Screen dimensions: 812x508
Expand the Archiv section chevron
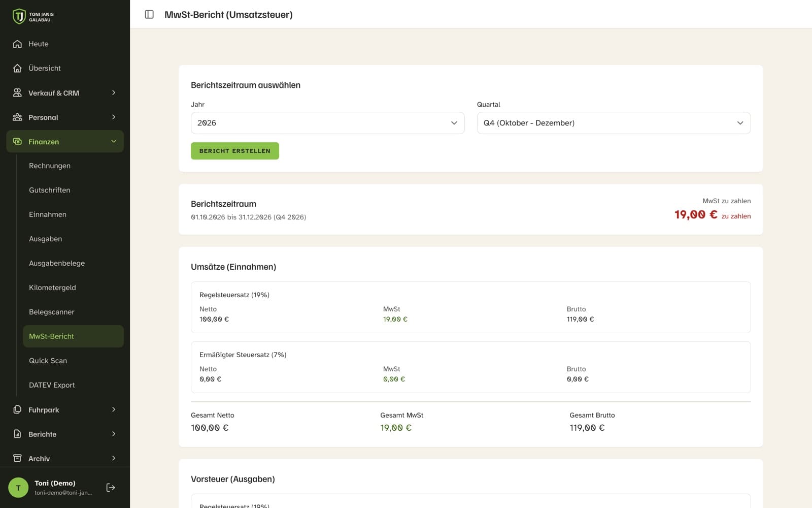click(x=114, y=458)
